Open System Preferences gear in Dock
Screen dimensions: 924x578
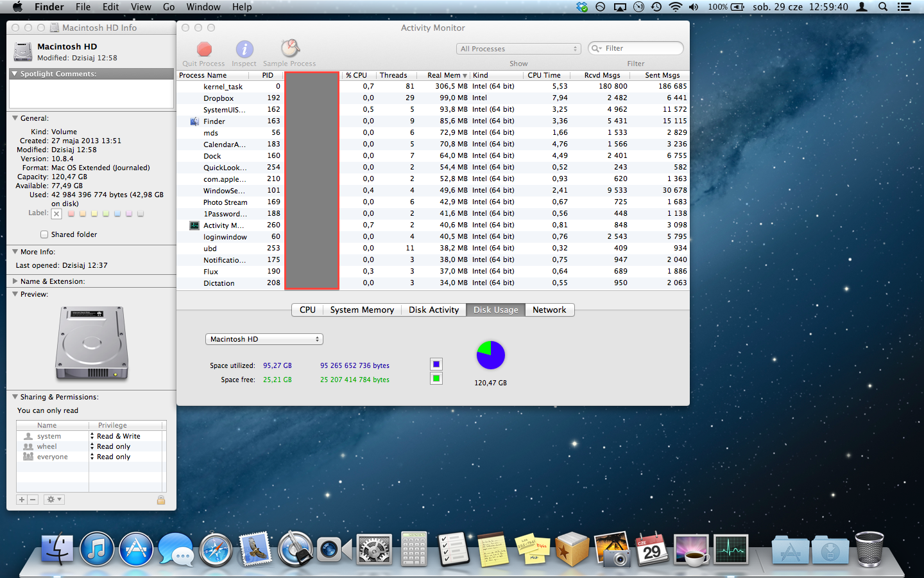point(374,550)
